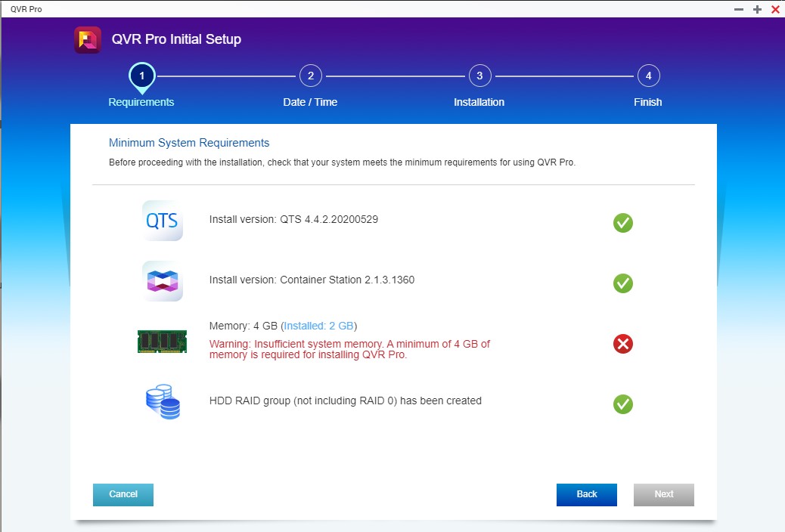Screen dimensions: 785x532
Task: Click the red X beside the memory requirement
Action: [x=622, y=344]
